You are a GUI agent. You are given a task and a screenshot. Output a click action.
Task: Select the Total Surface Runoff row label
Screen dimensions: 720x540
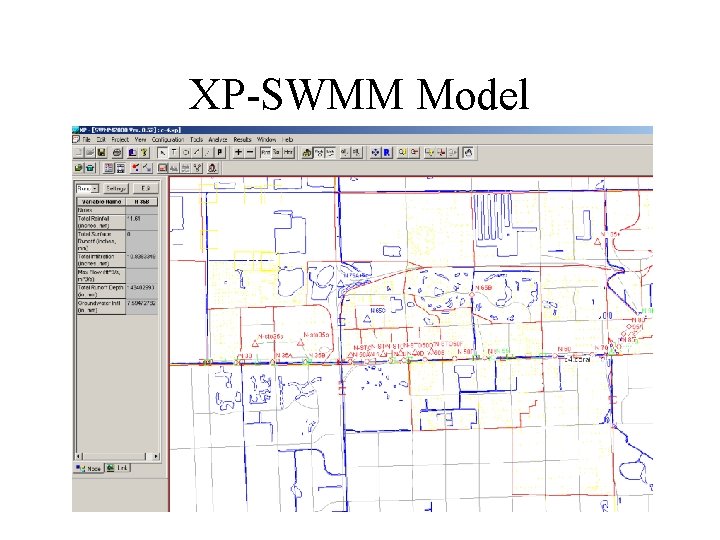click(101, 241)
